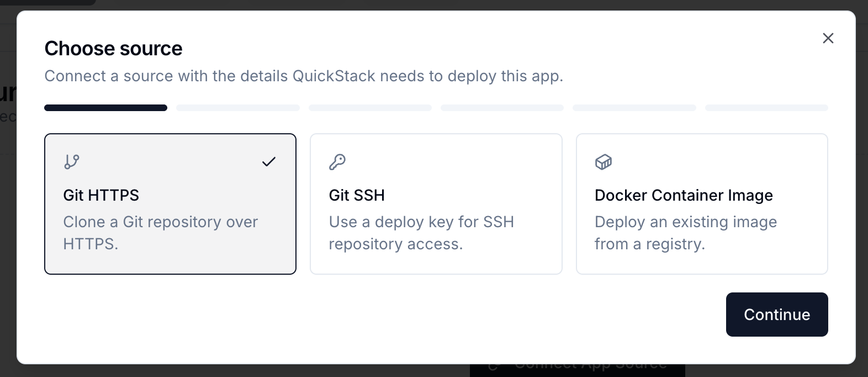The image size is (868, 377).
Task: Click the last progress step segment
Action: pyautogui.click(x=766, y=108)
